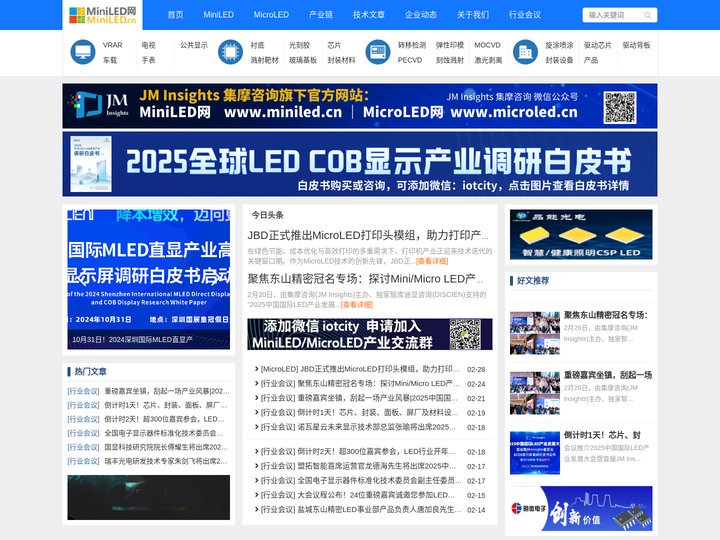
Task: Select the 手表 category link
Action: pos(148,60)
